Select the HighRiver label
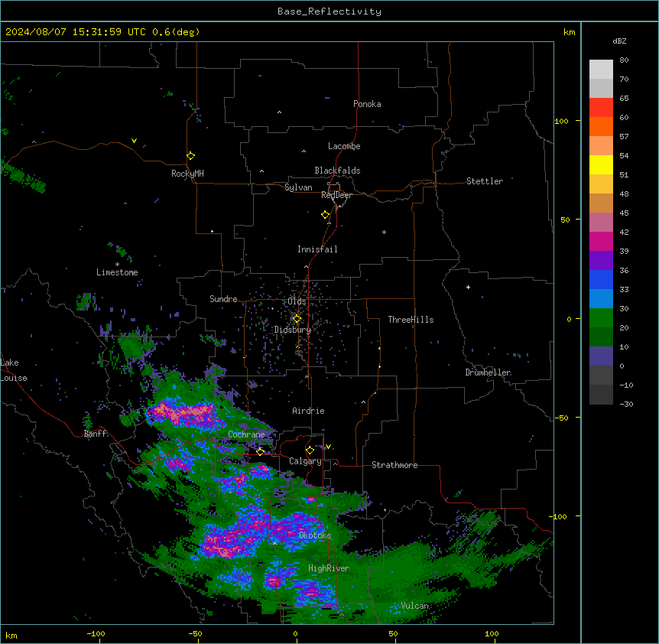659x644 pixels. tap(329, 568)
